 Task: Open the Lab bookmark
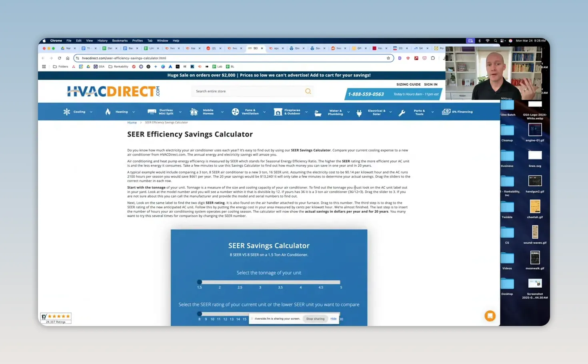click(217, 67)
